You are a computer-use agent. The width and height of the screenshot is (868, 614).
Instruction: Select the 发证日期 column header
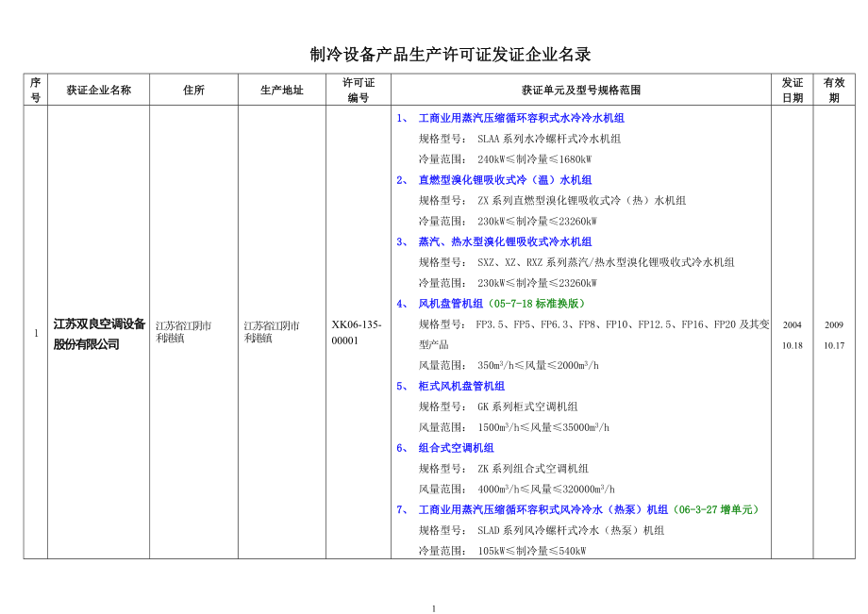792,90
